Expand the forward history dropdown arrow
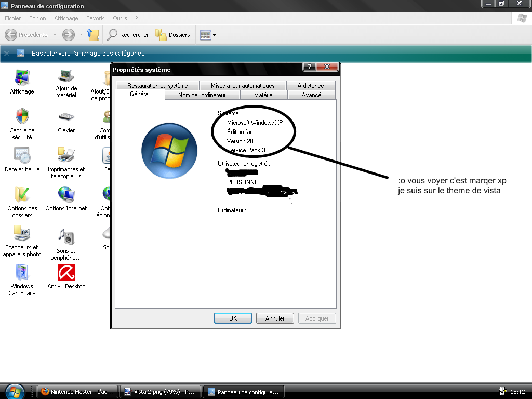 (x=81, y=35)
